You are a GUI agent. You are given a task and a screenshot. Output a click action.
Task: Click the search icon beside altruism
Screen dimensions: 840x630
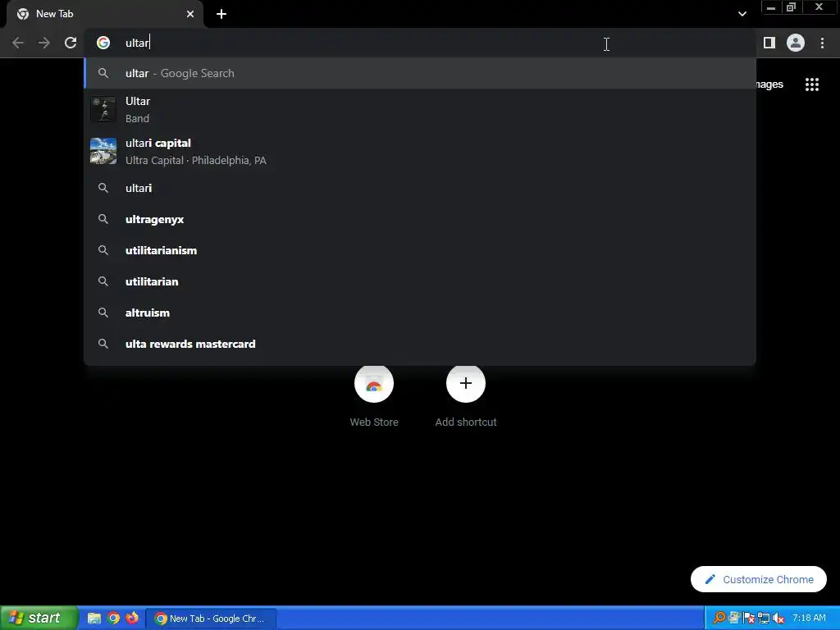pyautogui.click(x=103, y=313)
